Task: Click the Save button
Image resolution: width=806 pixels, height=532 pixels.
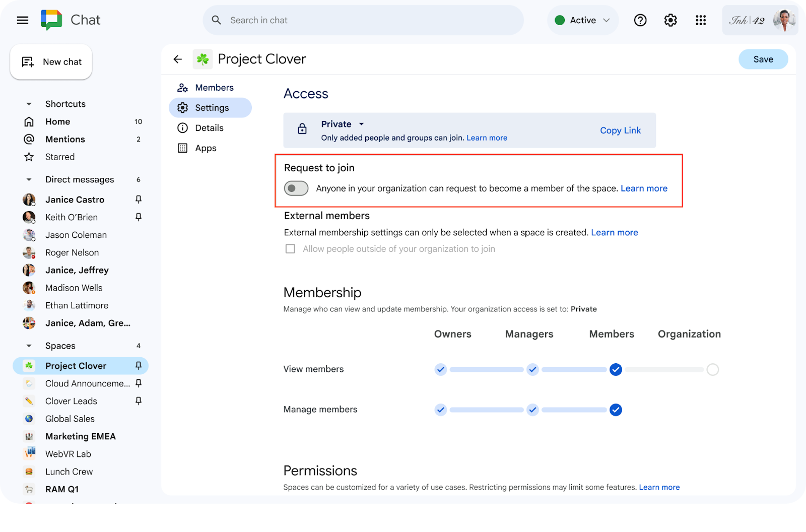Action: tap(763, 59)
